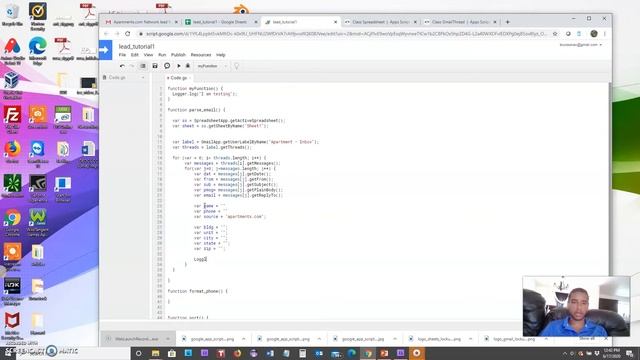This screenshot has width=640, height=360.
Task: Open the Code.gs sidebar file dropdown arrow
Action: 143,77
